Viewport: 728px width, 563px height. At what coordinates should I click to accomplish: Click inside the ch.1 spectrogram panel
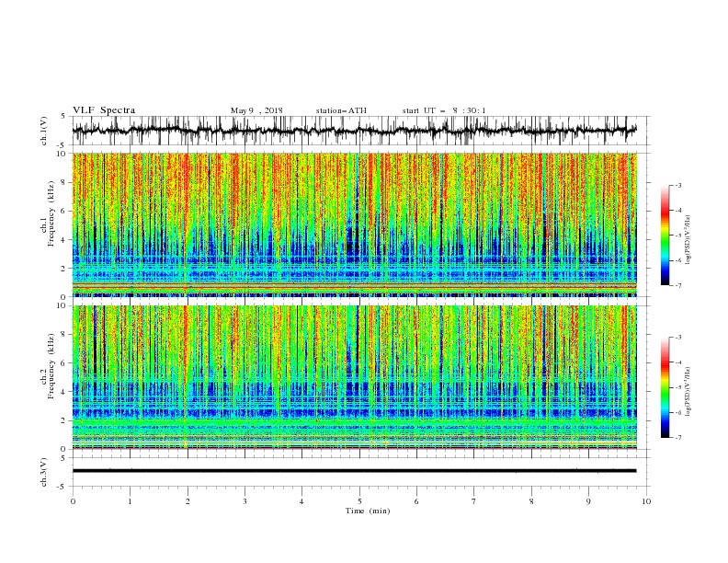coord(354,224)
